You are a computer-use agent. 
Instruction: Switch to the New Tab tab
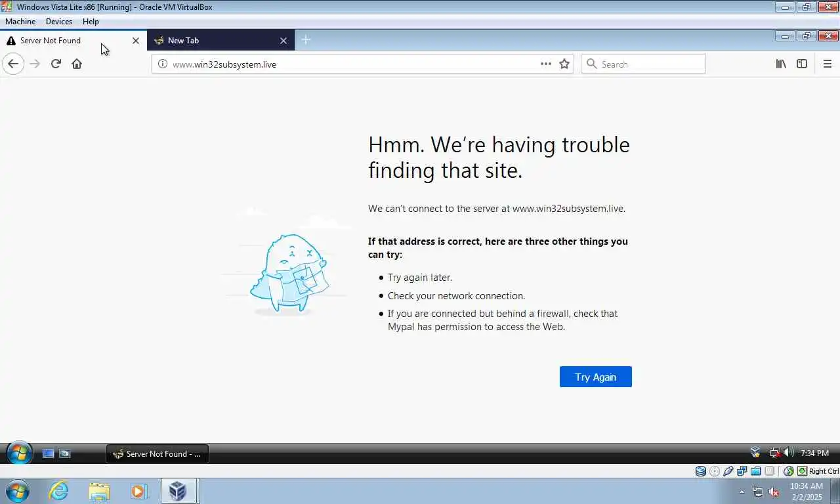pos(221,40)
